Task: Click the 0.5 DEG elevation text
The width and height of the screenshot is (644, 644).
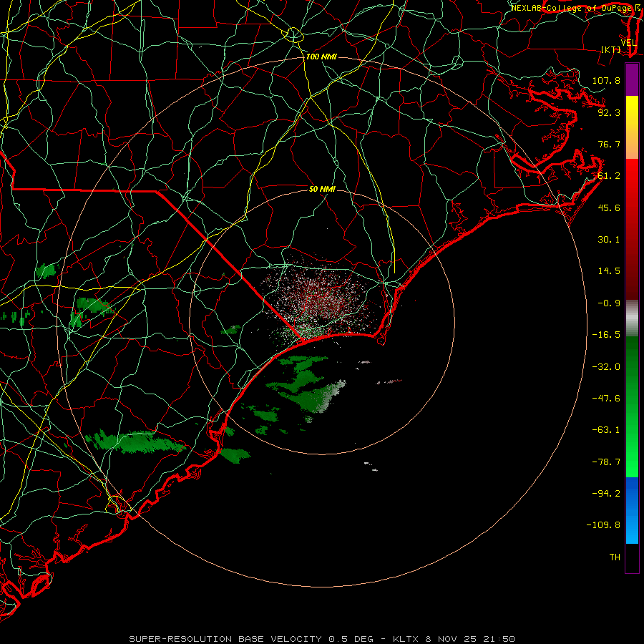Action: pyautogui.click(x=351, y=639)
